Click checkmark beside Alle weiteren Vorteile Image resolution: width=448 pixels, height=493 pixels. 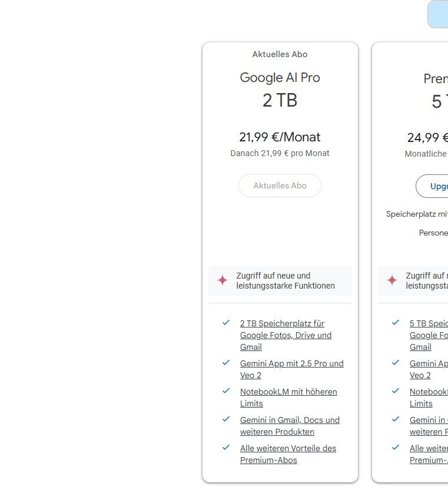tap(226, 448)
